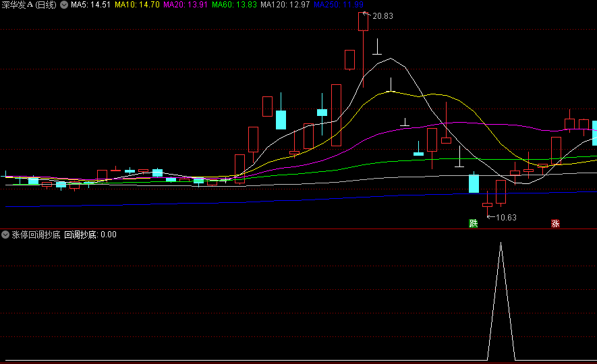This screenshot has height=364, width=597.
Task: Select the MA5 moving average label
Action: click(90, 5)
